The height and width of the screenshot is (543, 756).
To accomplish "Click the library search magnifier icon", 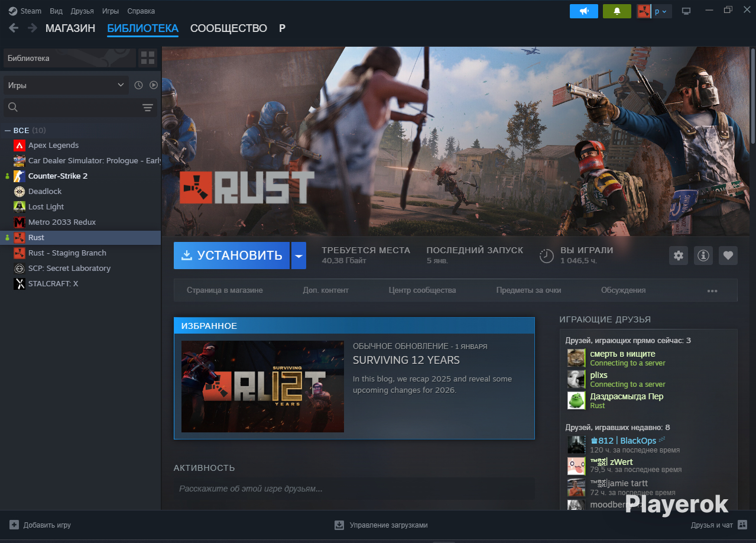I will 13,107.
